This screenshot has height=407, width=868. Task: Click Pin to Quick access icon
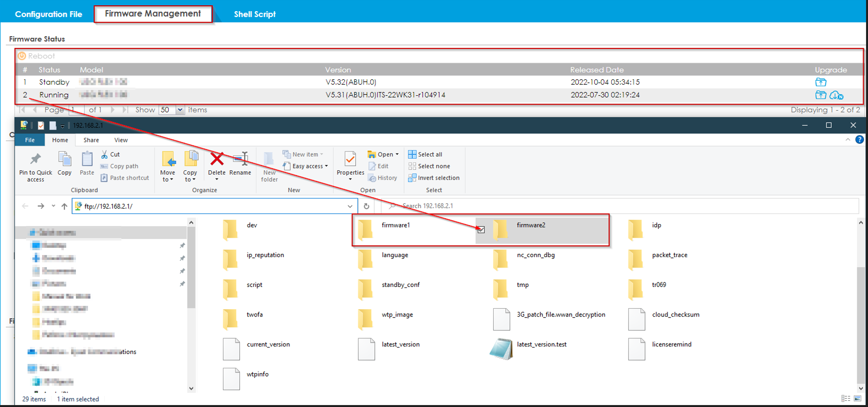coord(35,159)
